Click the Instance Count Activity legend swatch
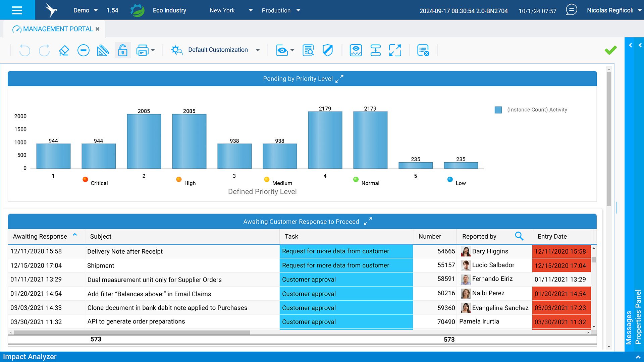This screenshot has height=362, width=644. [x=498, y=110]
